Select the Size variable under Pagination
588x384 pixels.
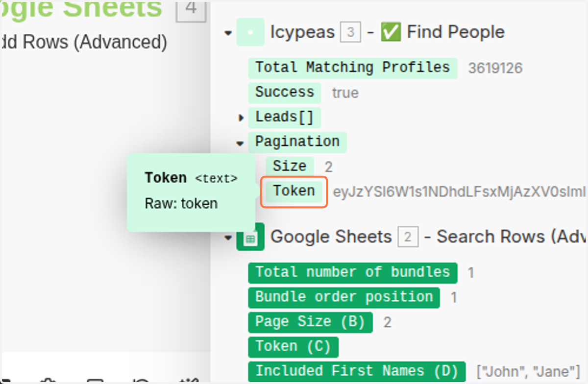290,166
